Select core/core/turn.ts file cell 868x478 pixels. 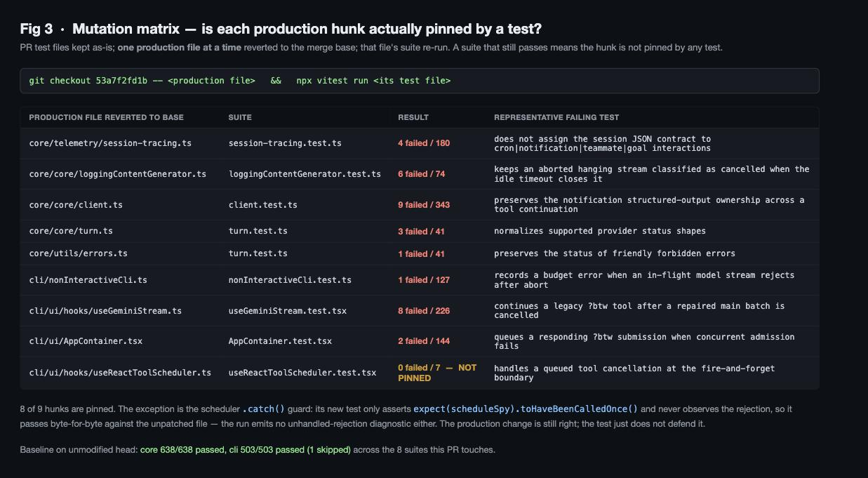click(71, 231)
